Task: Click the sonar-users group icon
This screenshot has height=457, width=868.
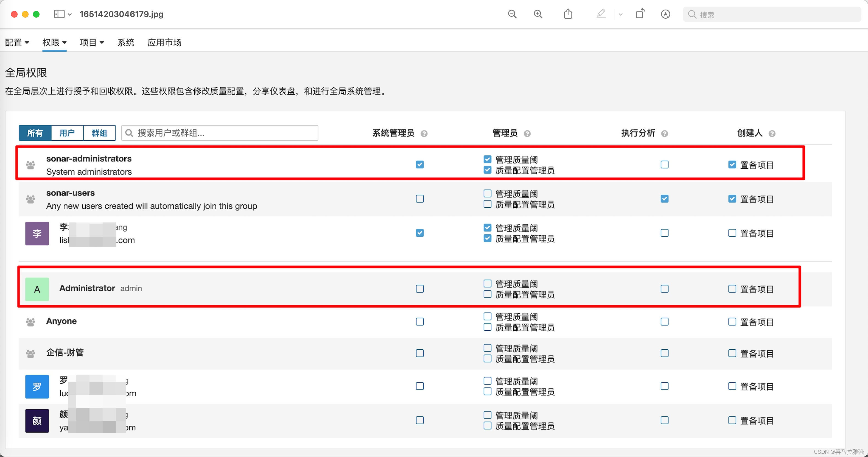Action: 31,199
